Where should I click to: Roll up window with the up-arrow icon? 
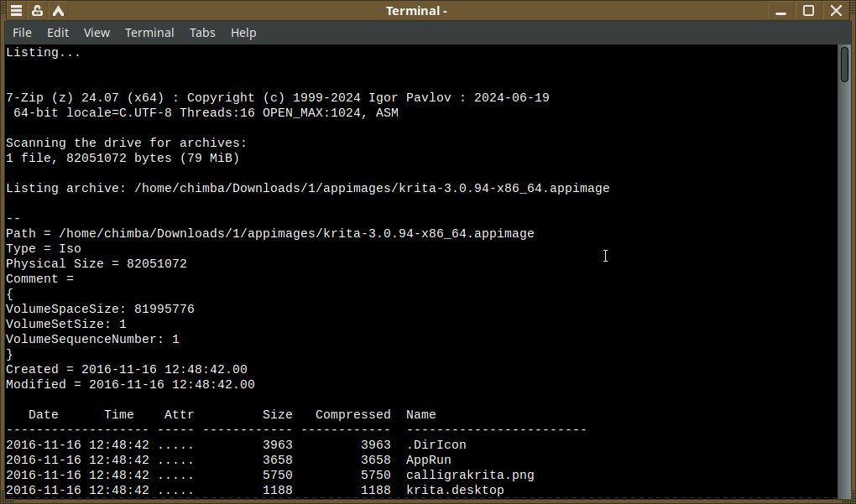pos(58,10)
